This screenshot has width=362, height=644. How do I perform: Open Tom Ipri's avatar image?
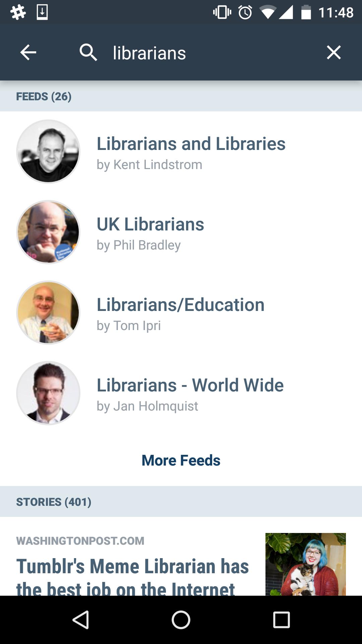tap(48, 313)
